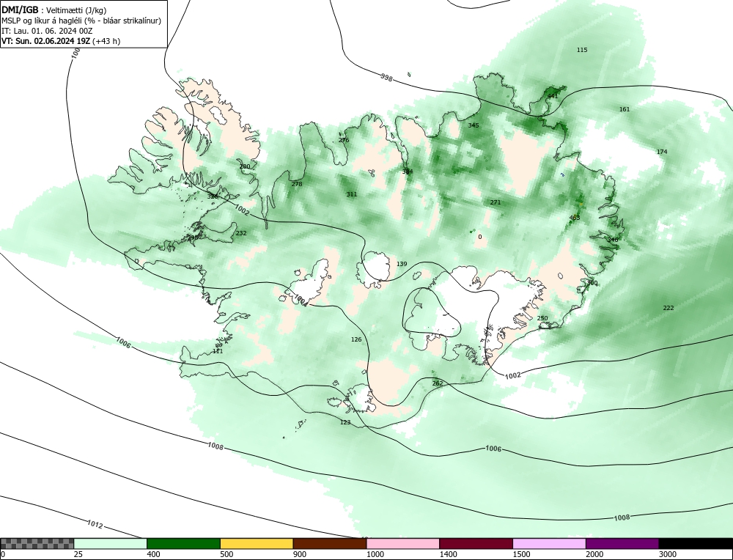This screenshot has height=560, width=733.
Task: Click the legend label '500'
Action: (226, 554)
